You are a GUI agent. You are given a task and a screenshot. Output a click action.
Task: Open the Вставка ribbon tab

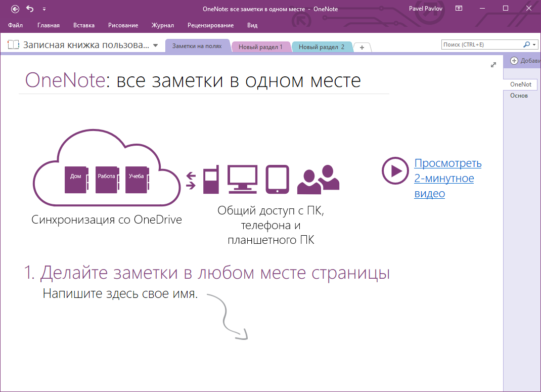(84, 25)
